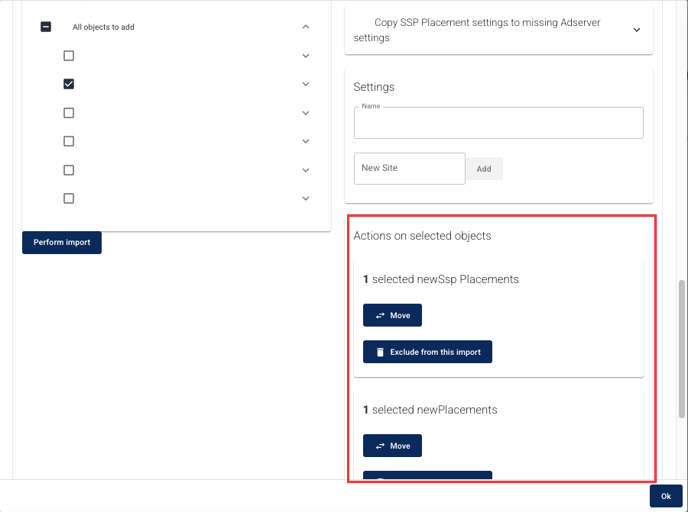The image size is (688, 512).
Task: Focus the Name field in Settings
Action: pos(498,124)
